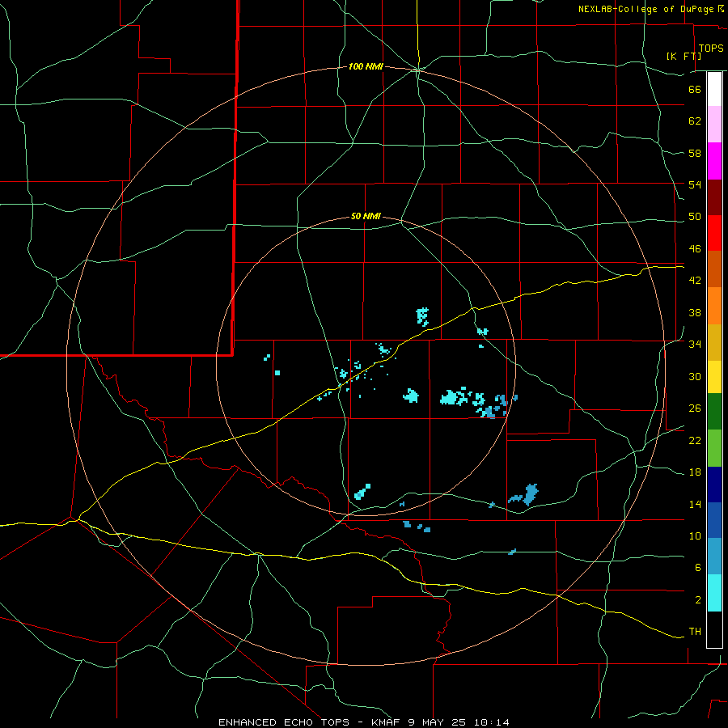The image size is (728, 728).
Task: Click the legend value '6'
Action: click(698, 568)
